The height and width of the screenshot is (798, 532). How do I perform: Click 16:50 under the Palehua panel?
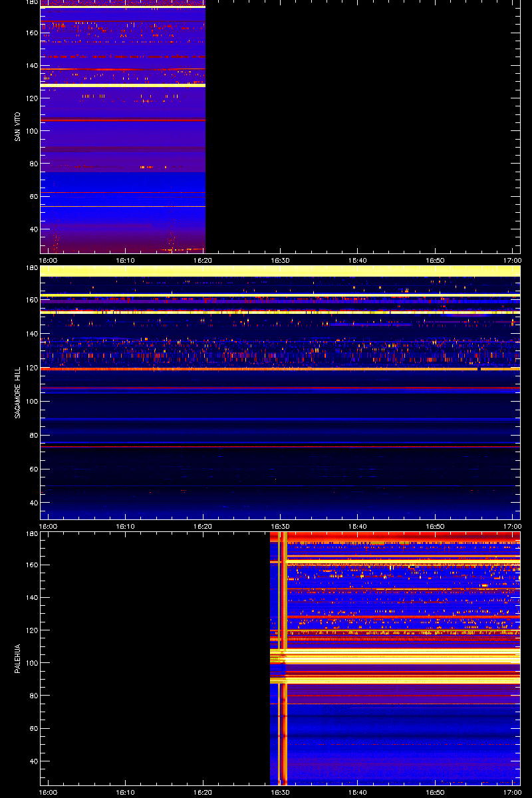coord(436,792)
